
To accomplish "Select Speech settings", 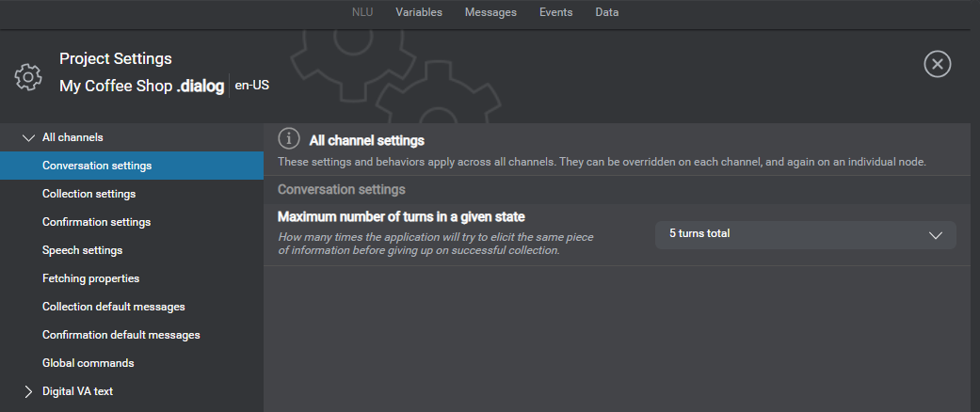I will 82,250.
